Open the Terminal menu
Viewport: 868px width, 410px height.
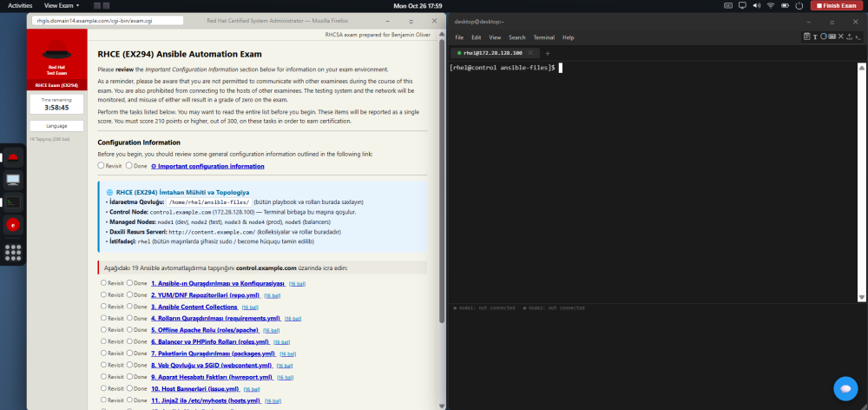coord(543,37)
